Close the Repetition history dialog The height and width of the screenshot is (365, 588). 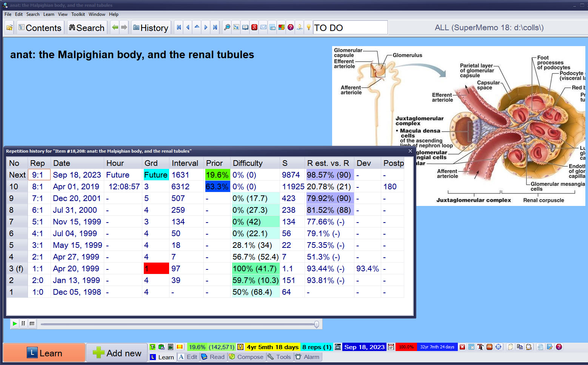pyautogui.click(x=410, y=151)
